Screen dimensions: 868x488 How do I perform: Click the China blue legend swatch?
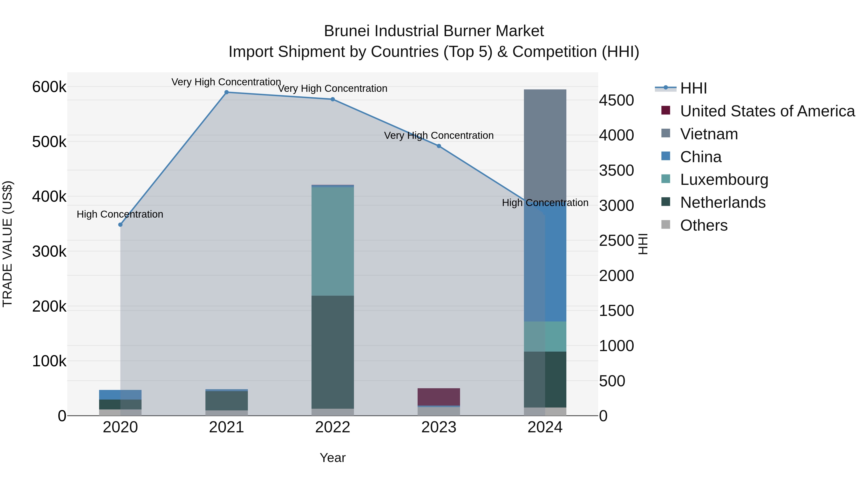tap(665, 156)
